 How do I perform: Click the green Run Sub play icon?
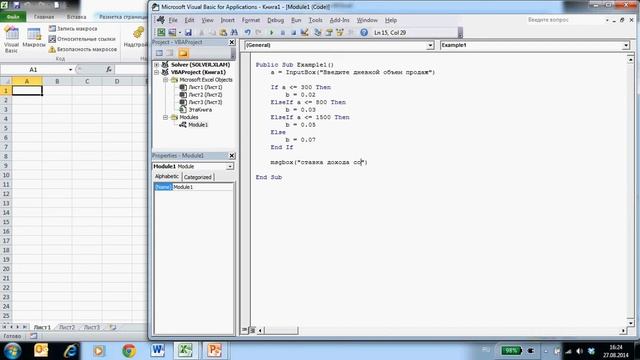click(x=271, y=32)
